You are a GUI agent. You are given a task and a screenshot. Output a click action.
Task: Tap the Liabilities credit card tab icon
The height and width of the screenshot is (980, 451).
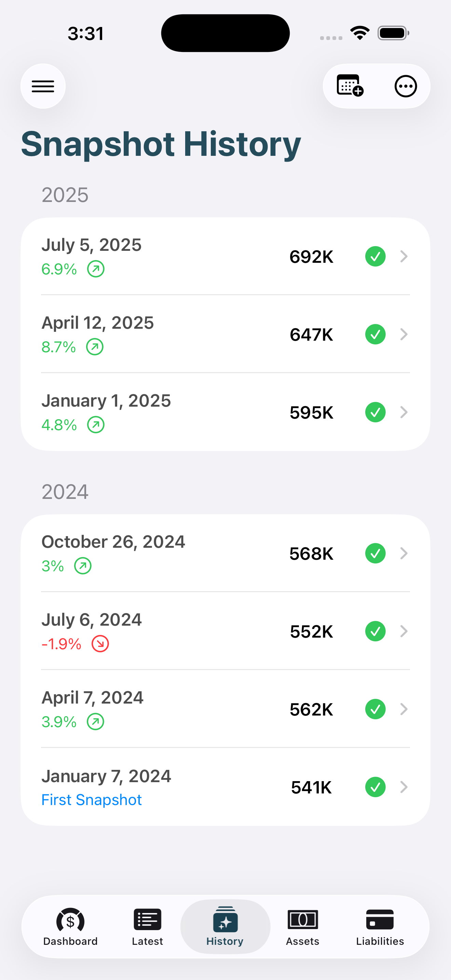click(380, 920)
